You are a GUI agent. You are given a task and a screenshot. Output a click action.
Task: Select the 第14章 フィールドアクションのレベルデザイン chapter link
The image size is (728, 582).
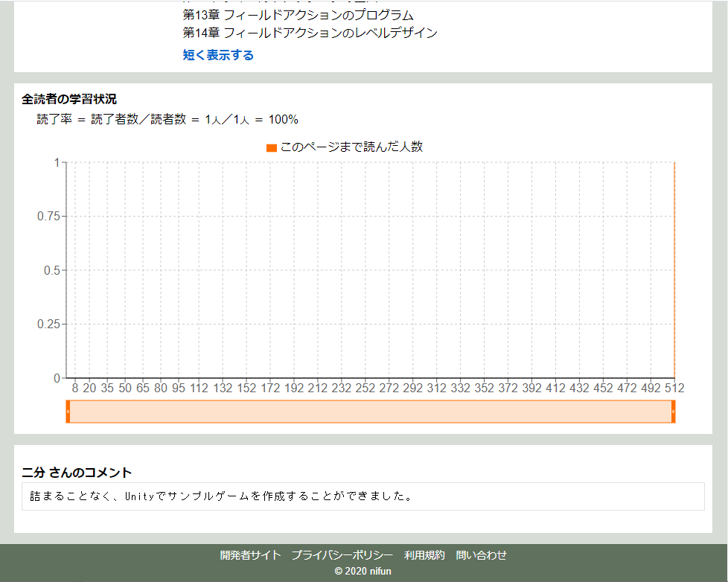tap(308, 33)
